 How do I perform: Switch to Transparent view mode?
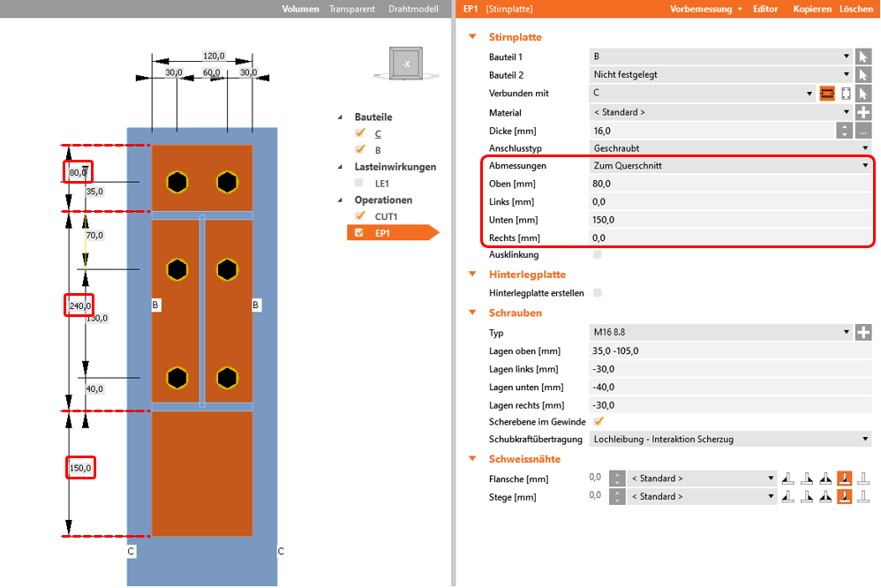[351, 9]
